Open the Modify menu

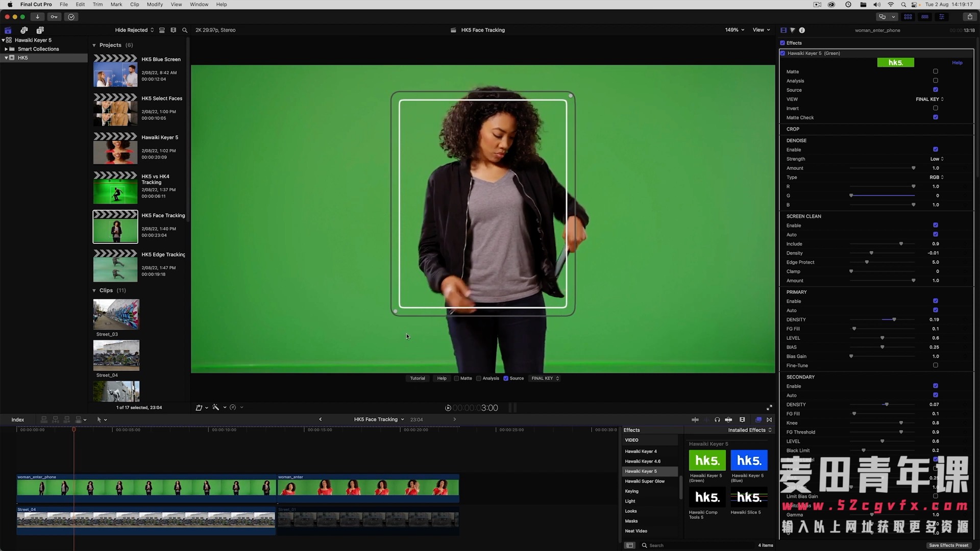(155, 4)
